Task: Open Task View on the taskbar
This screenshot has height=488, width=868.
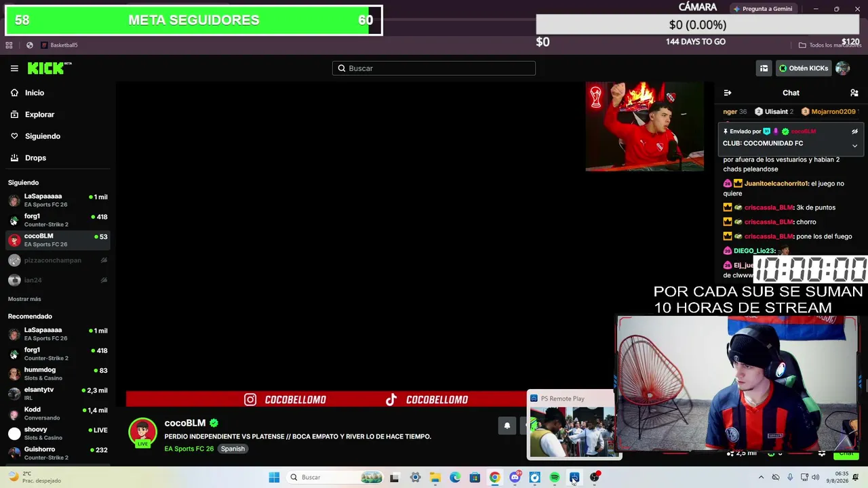Action: coord(395,477)
